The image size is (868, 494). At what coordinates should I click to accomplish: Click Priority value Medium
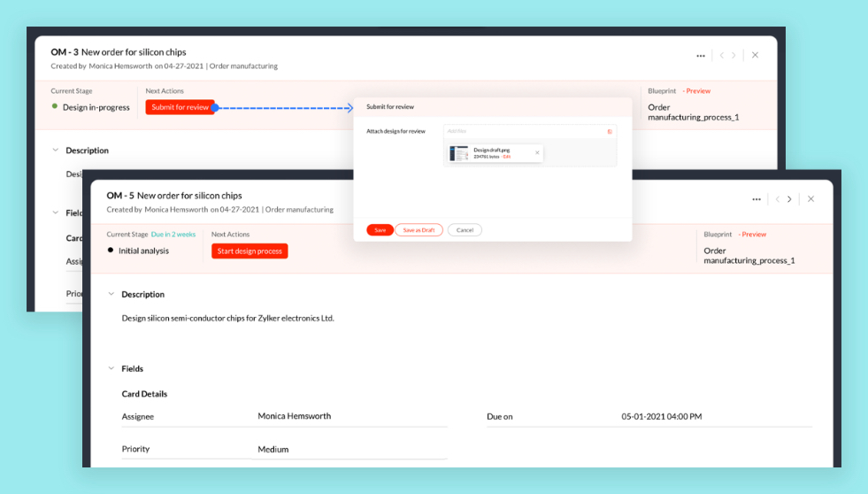click(x=273, y=449)
